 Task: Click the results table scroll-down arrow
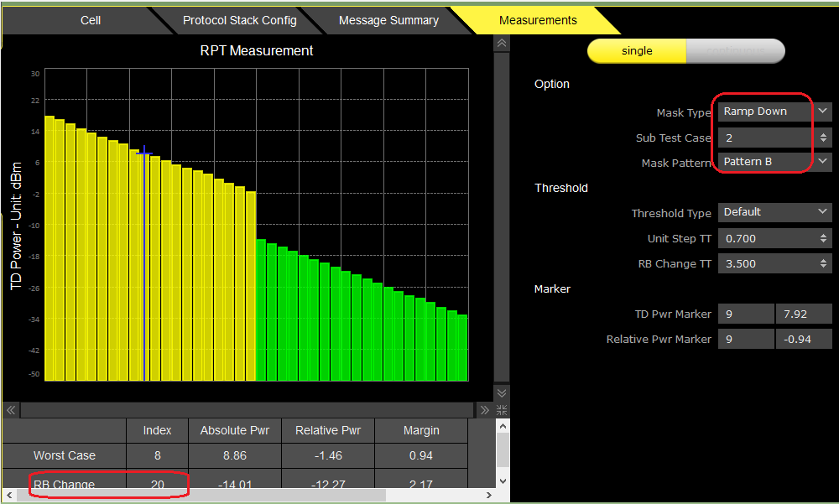[x=503, y=481]
